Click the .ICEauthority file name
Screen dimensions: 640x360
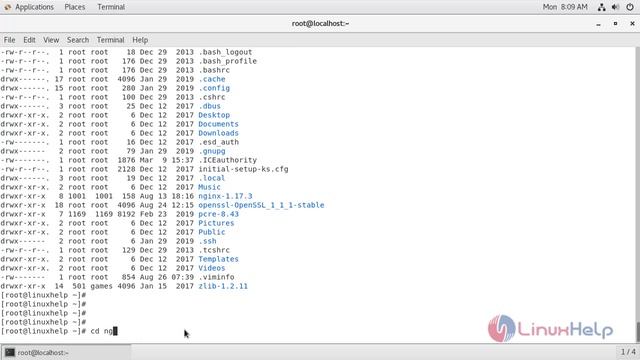tap(227, 160)
